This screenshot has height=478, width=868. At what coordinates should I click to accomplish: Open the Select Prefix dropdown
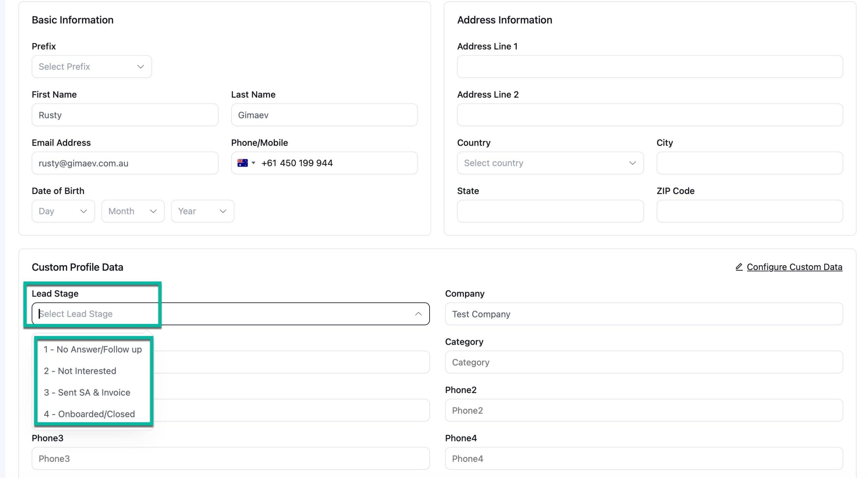tap(92, 66)
